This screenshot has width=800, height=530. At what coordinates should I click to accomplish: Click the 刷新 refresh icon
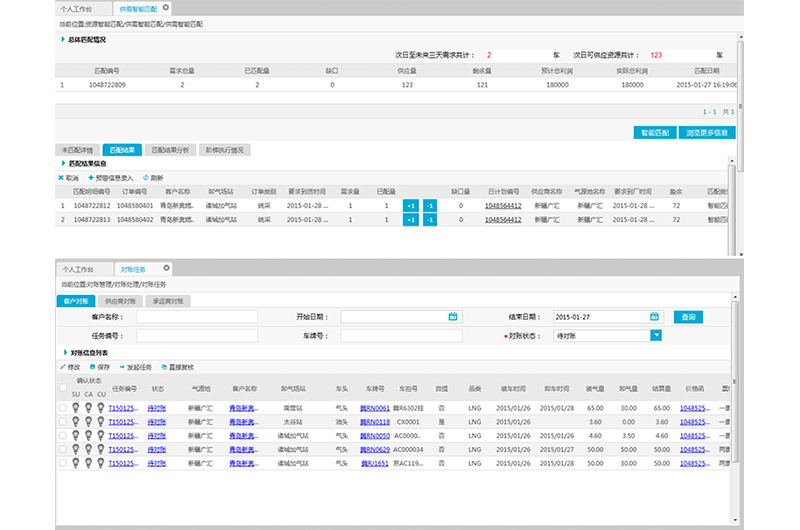tap(145, 177)
